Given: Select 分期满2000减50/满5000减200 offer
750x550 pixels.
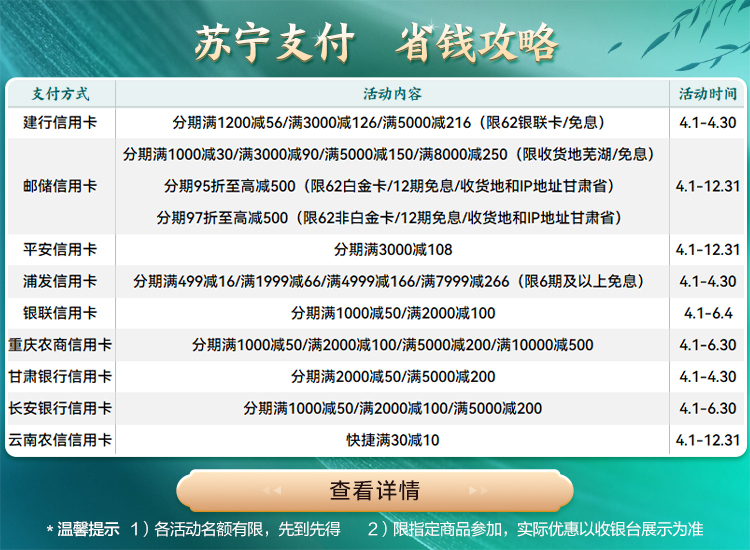Looking at the screenshot, I should pyautogui.click(x=393, y=376).
